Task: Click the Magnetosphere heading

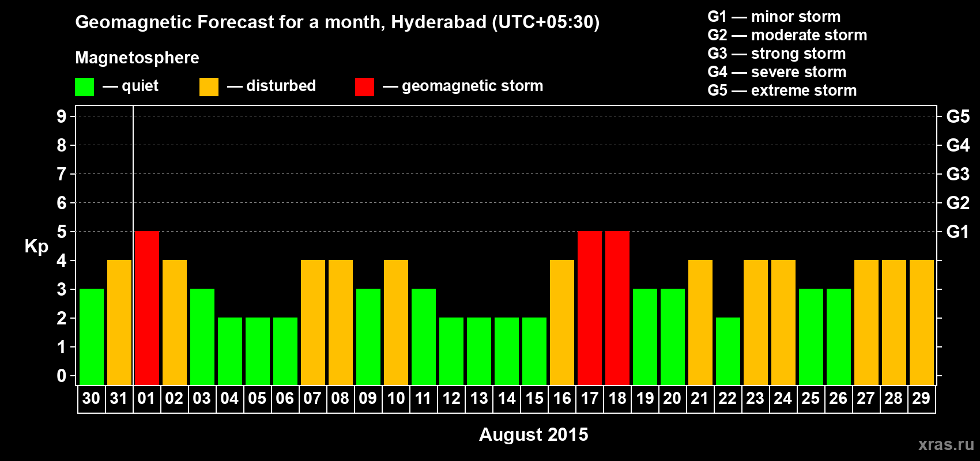Action: click(x=137, y=58)
